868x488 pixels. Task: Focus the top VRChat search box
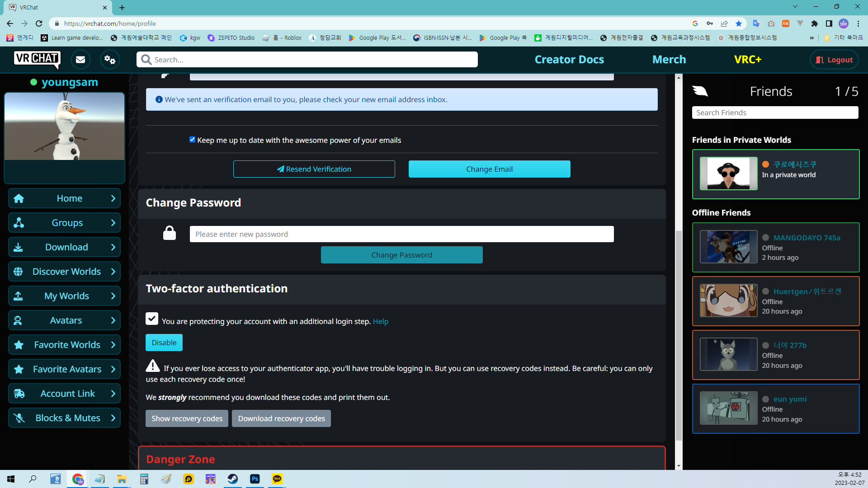[x=307, y=60]
